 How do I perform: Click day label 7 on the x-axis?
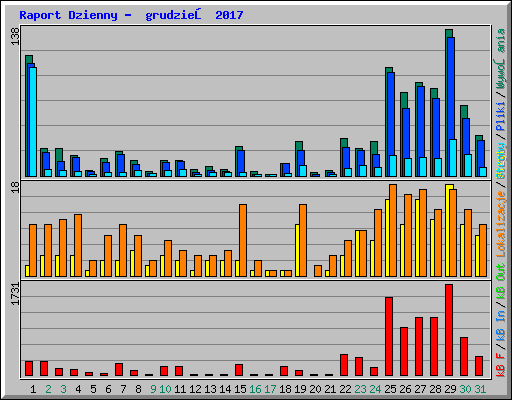click(123, 389)
